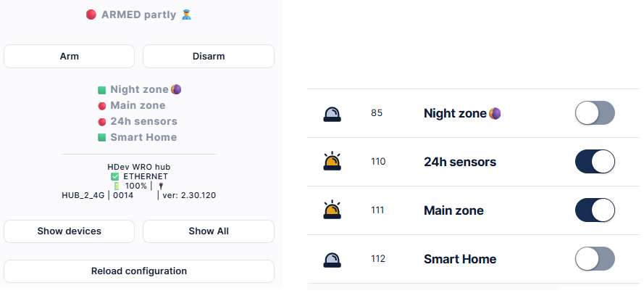Screen dimensions: 644x296
Task: Click the red dot beside Main zone status
Action: 102,106
